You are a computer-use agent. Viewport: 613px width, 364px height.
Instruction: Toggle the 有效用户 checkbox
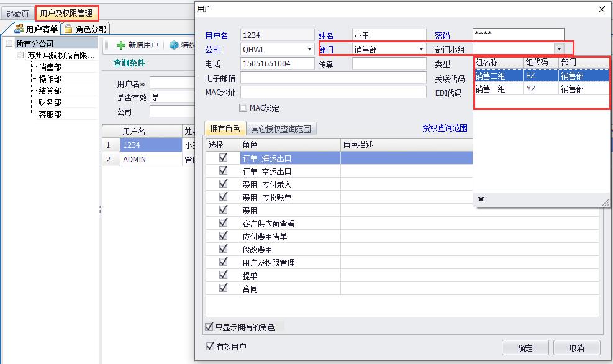click(x=209, y=347)
